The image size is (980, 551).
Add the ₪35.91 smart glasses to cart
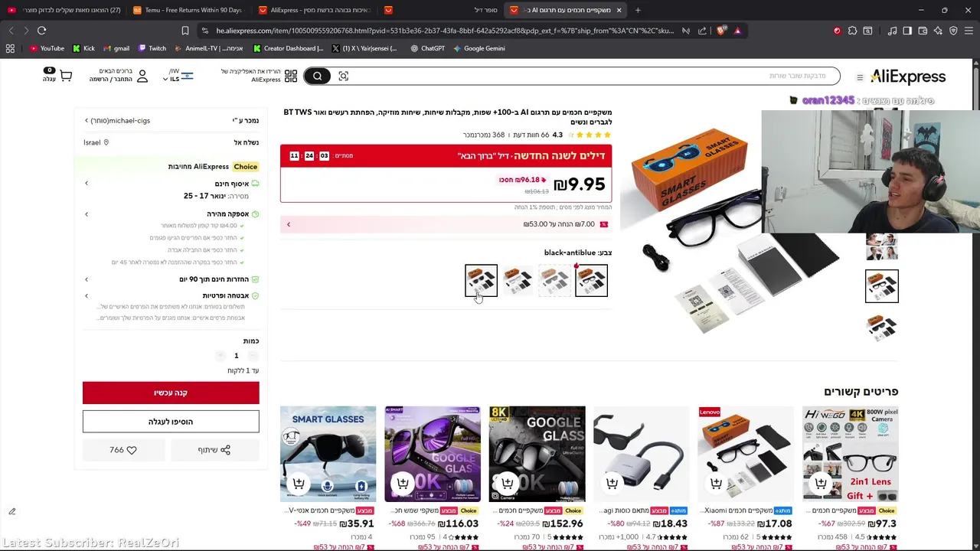tap(299, 484)
